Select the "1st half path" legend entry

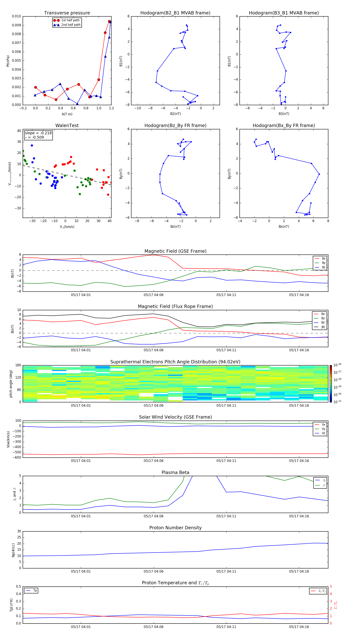(x=66, y=20)
